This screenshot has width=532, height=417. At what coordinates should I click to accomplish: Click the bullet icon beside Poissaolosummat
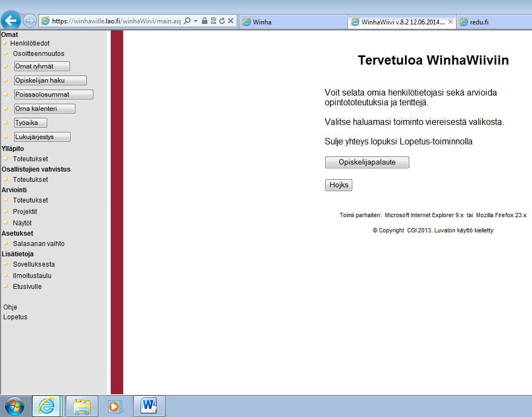[6, 94]
